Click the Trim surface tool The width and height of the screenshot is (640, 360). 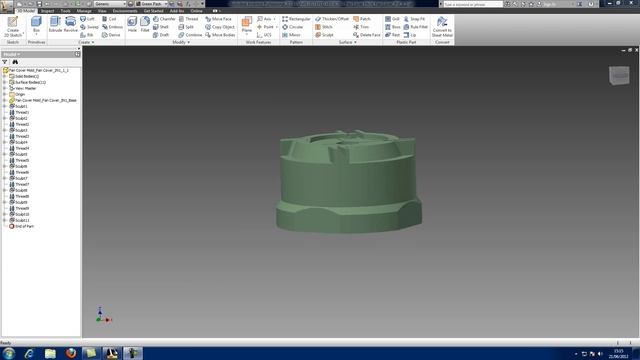(361, 27)
